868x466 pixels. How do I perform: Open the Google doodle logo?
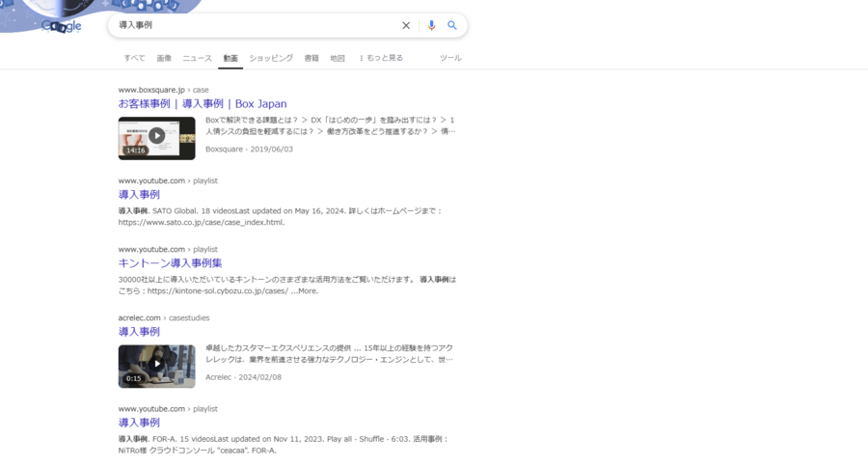(62, 25)
